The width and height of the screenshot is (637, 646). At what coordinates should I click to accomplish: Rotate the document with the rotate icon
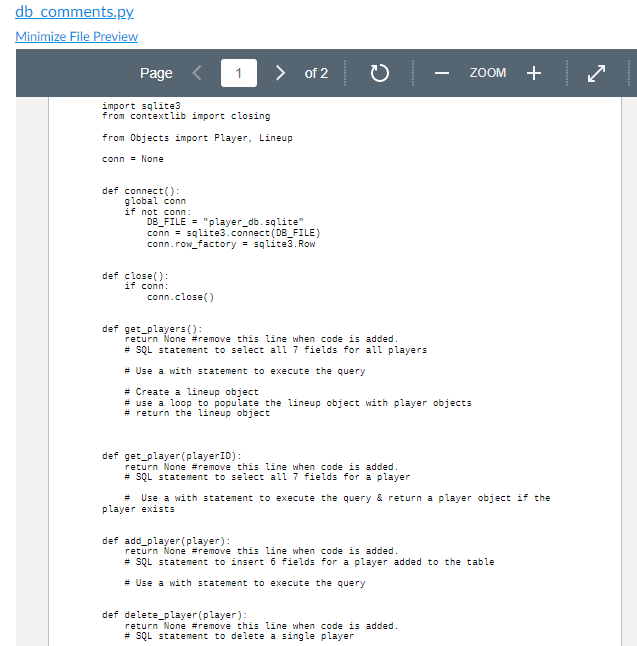coord(379,73)
